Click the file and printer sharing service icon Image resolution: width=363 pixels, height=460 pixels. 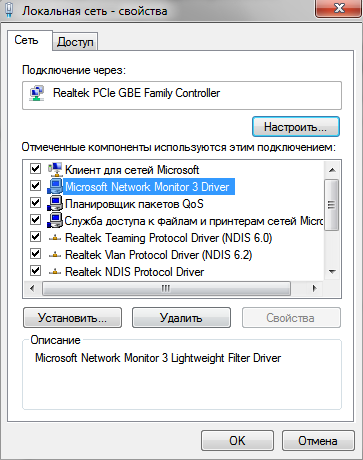click(x=55, y=220)
